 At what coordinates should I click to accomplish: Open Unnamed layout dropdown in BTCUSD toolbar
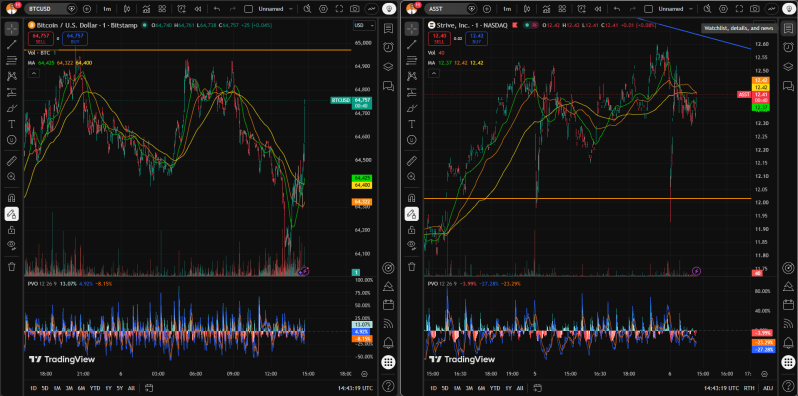pos(291,9)
